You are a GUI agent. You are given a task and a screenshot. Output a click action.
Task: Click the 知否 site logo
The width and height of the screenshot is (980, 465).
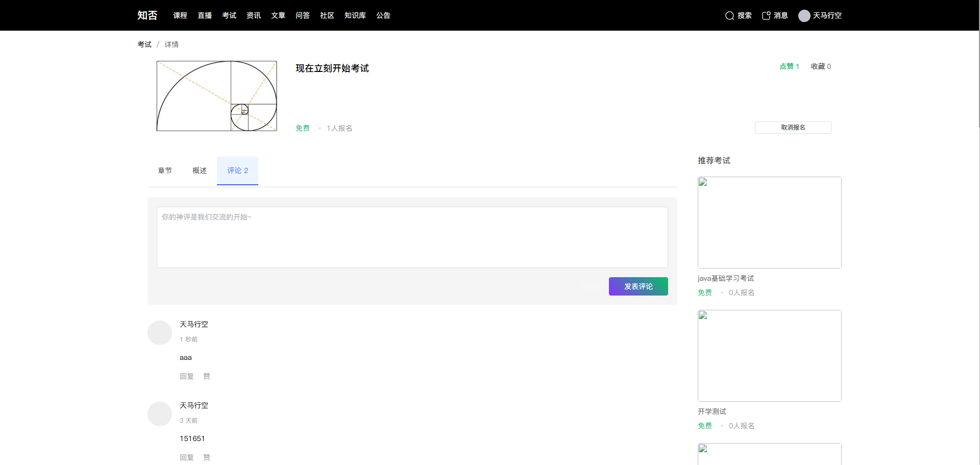coord(147,15)
